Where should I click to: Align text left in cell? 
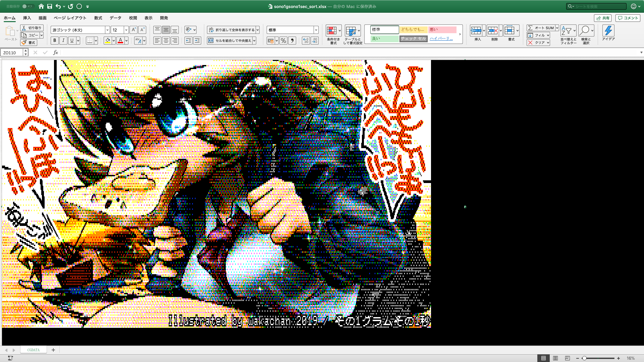157,41
